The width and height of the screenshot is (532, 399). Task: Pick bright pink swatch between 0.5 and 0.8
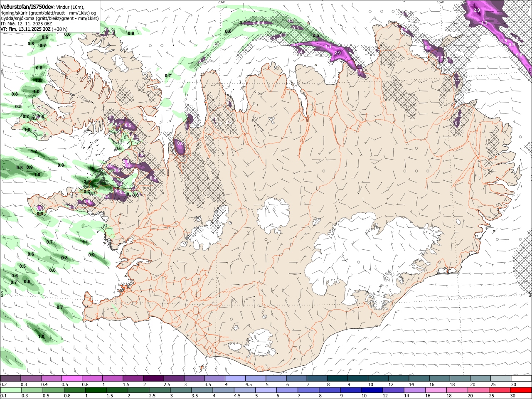(x=71, y=379)
